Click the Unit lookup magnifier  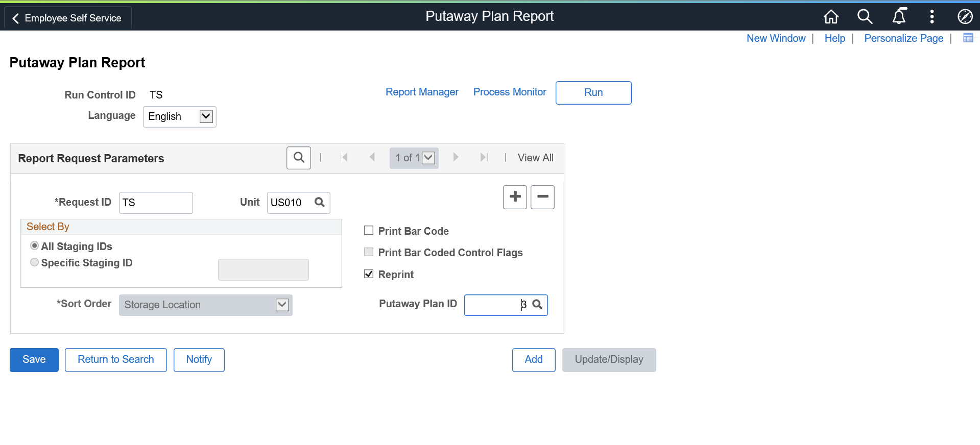[320, 203]
